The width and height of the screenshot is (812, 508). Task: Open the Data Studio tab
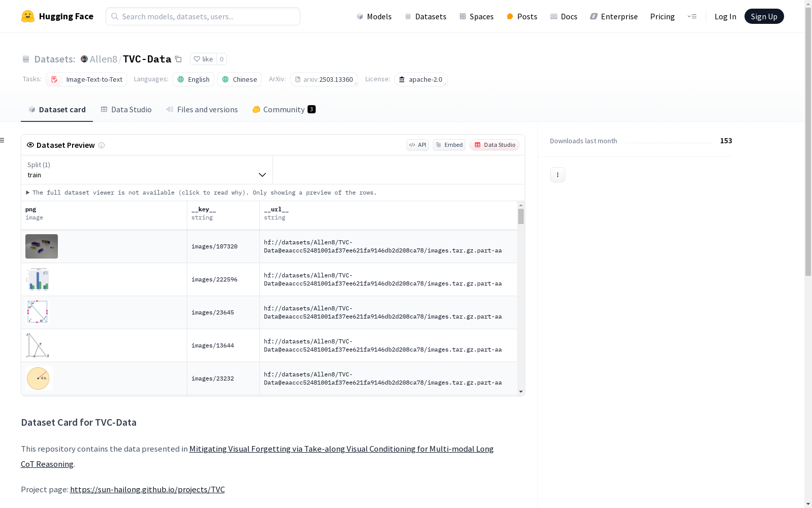[126, 110]
